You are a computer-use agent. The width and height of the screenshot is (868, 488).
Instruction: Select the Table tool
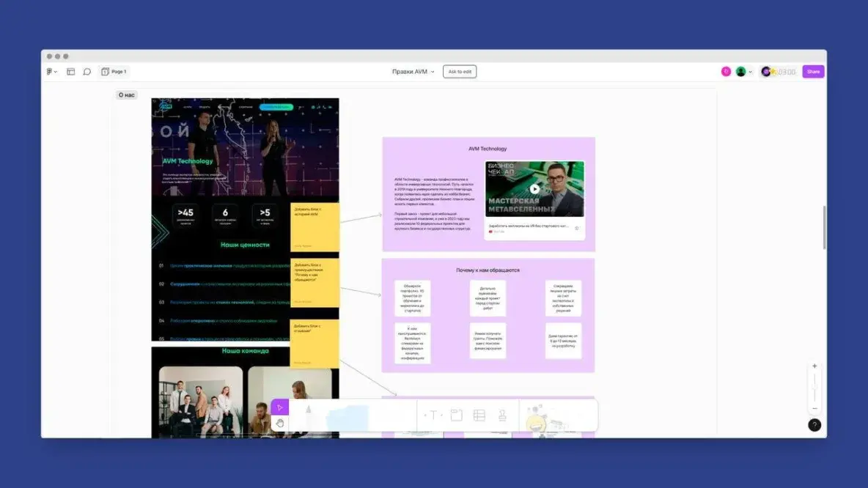pos(479,415)
